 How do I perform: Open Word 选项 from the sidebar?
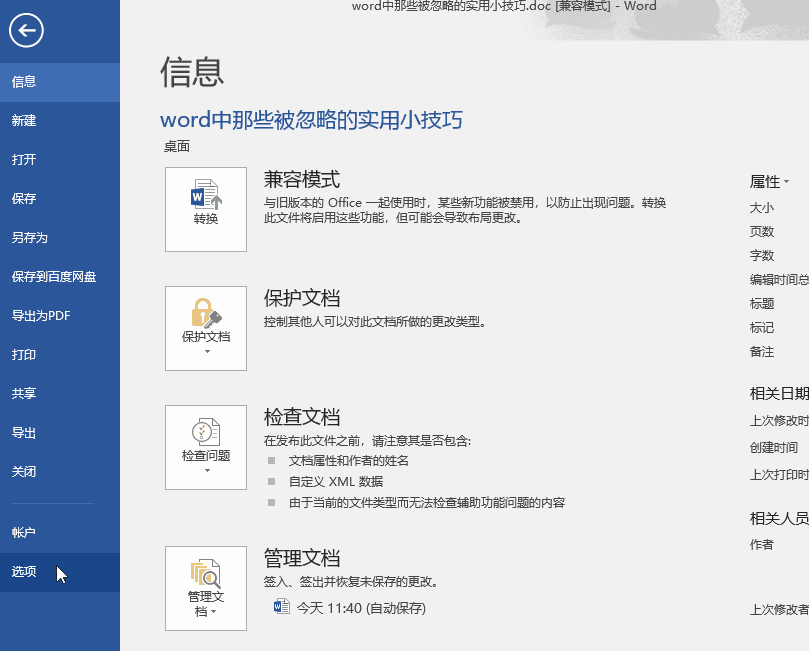[x=24, y=572]
